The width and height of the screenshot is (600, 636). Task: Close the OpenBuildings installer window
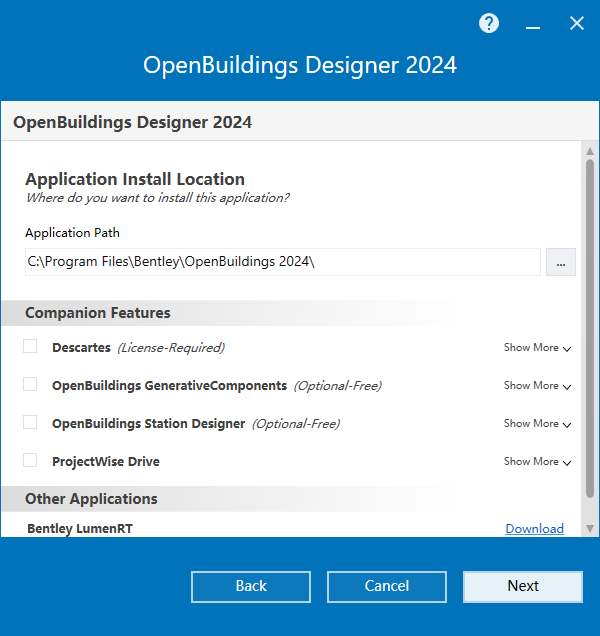tap(576, 24)
